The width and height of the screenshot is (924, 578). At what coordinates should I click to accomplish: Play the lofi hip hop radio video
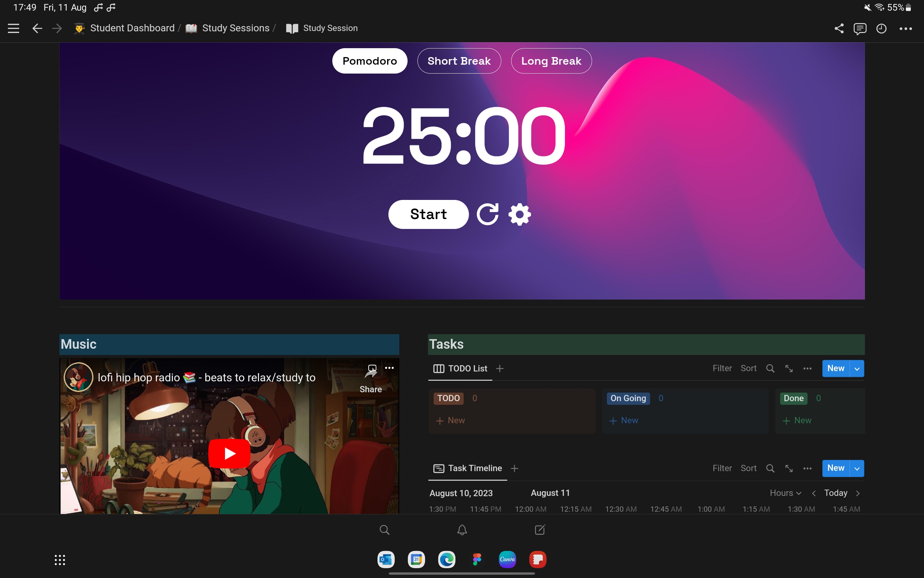229,453
